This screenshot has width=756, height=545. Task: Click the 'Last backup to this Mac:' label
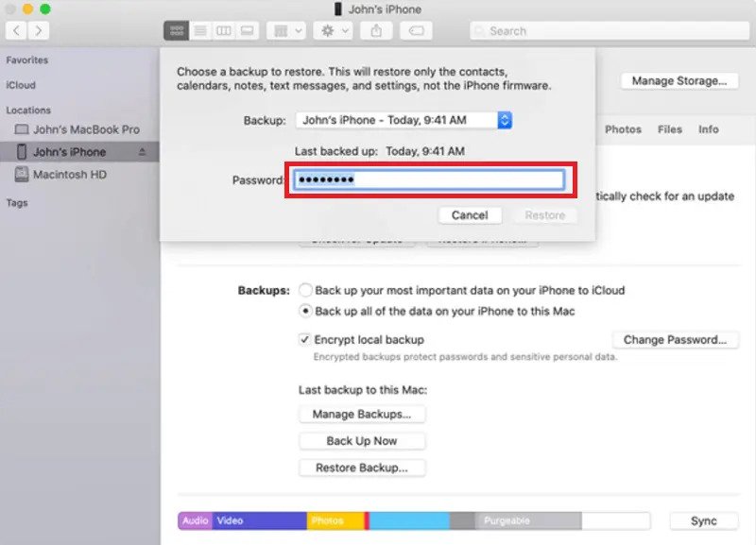pos(363,390)
